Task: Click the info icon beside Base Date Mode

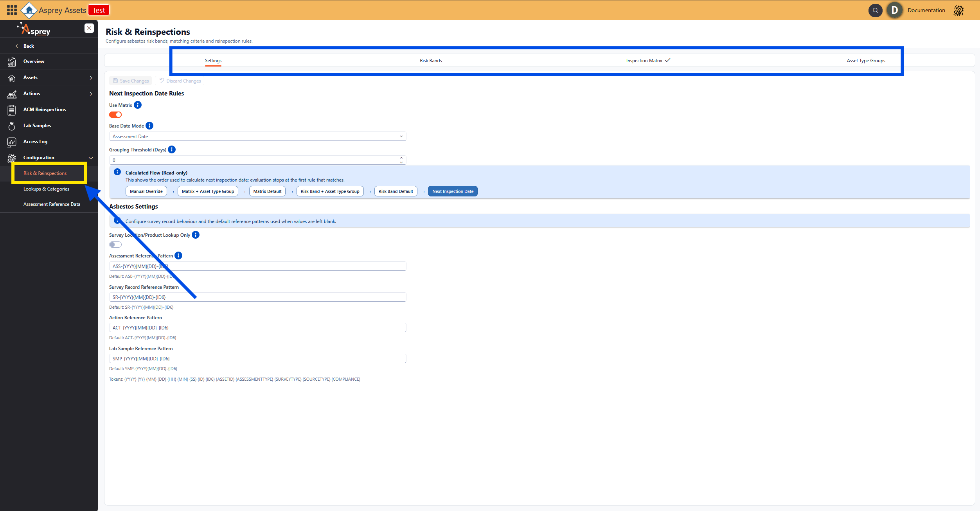Action: 149,126
